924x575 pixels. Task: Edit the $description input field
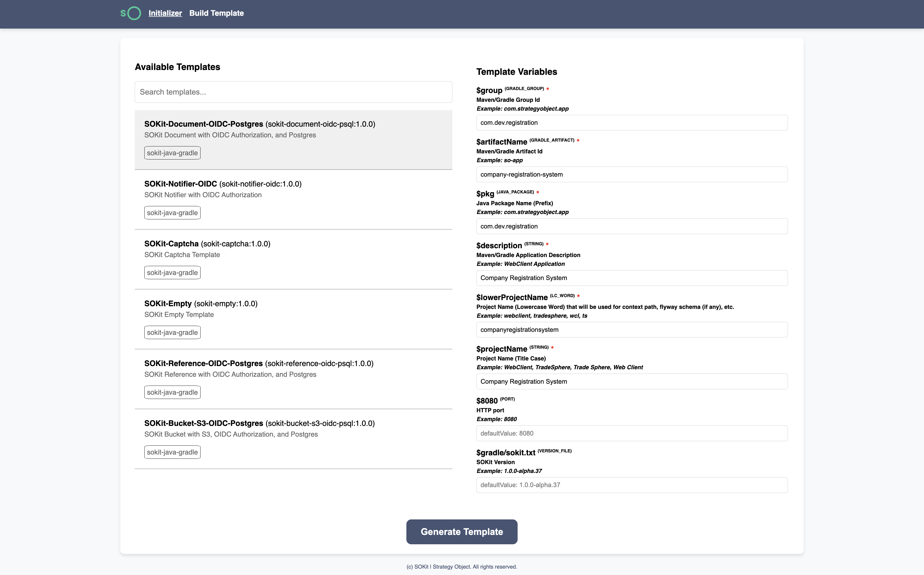tap(631, 278)
